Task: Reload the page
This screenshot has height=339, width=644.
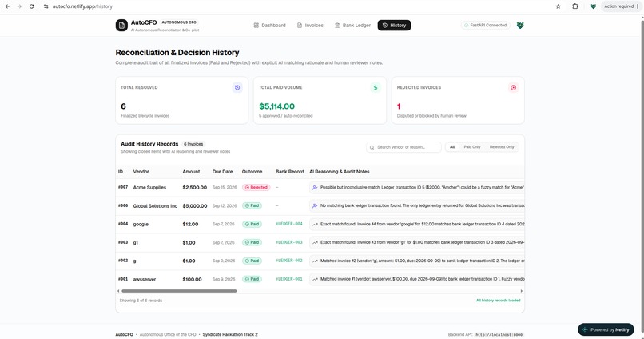Action: [32, 6]
